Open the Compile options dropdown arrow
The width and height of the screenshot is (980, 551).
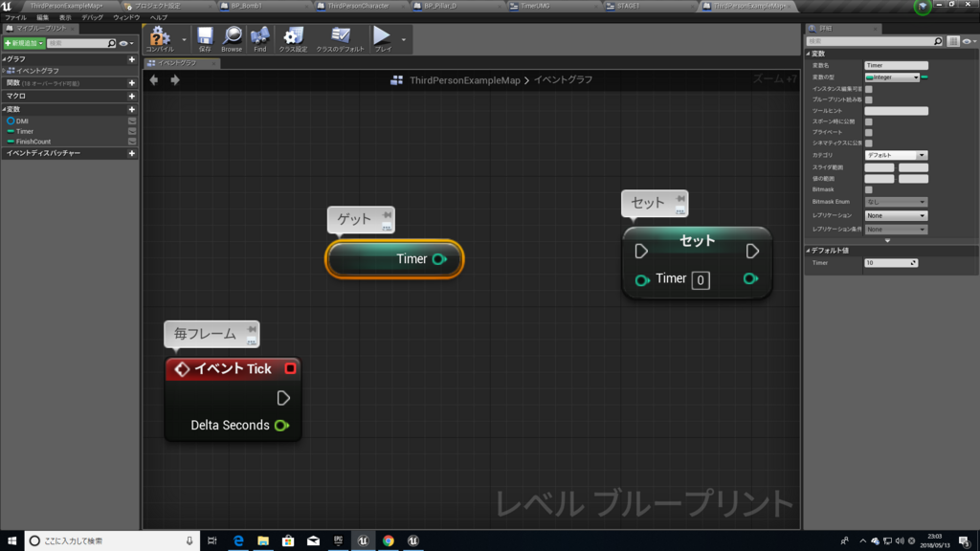184,39
